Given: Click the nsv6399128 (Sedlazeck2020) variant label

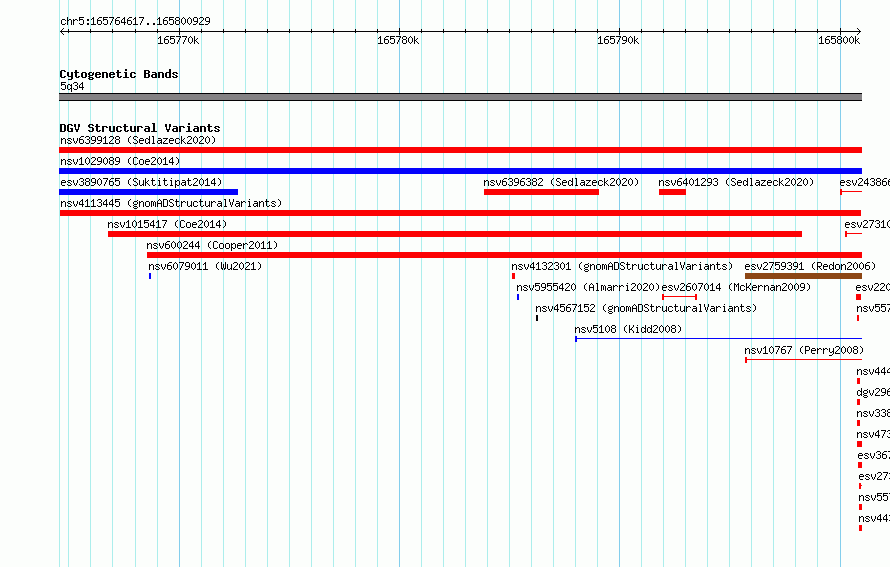Looking at the screenshot, I should pos(138,140).
